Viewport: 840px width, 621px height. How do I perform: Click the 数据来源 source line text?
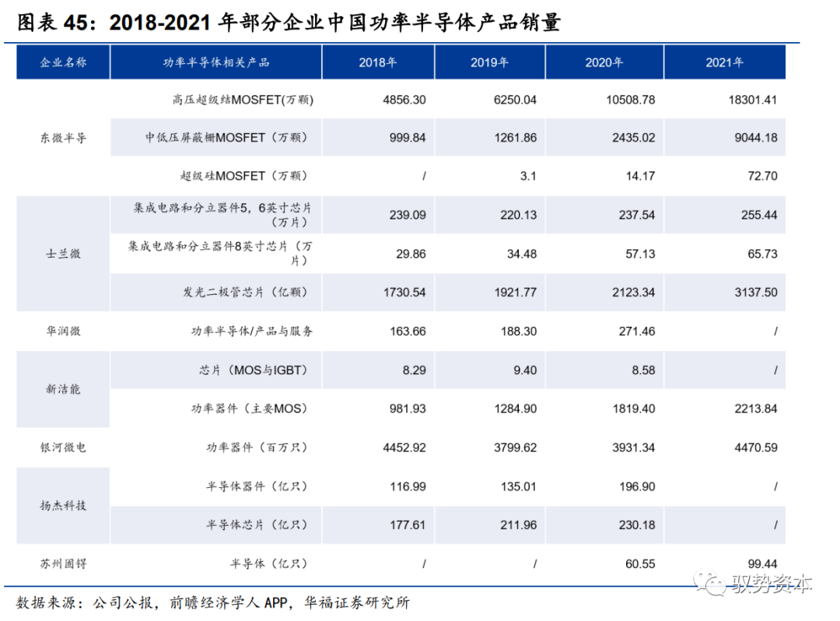[x=213, y=602]
